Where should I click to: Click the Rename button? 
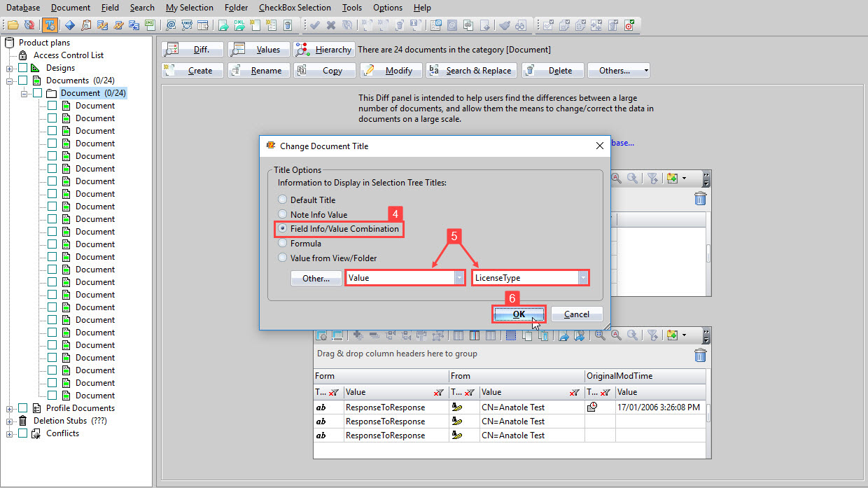258,70
